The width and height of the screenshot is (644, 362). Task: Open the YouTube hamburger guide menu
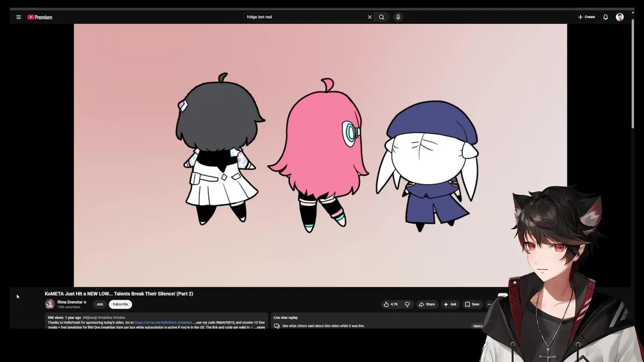pyautogui.click(x=19, y=17)
